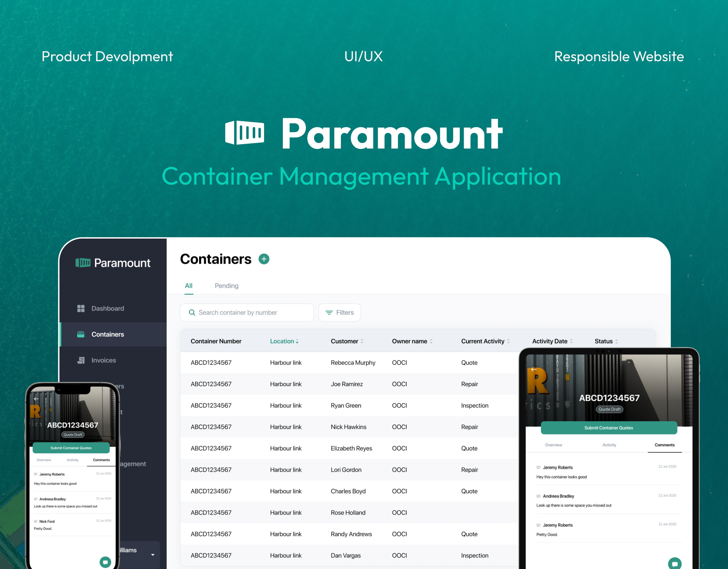Click the search magnifier icon
The height and width of the screenshot is (569, 728).
(192, 312)
